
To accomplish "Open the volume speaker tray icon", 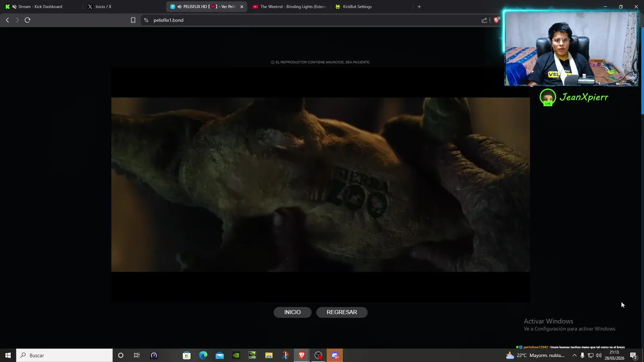I will [599, 355].
